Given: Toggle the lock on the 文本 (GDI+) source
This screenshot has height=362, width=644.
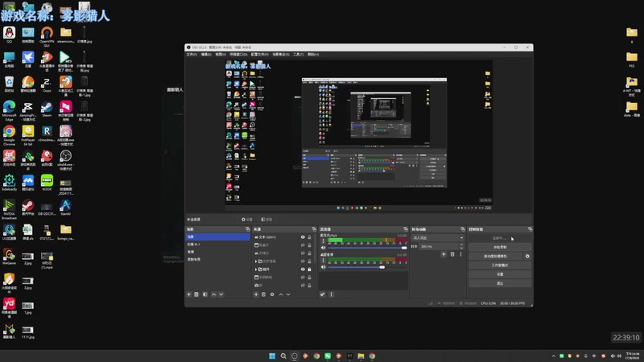Looking at the screenshot, I should [311, 237].
